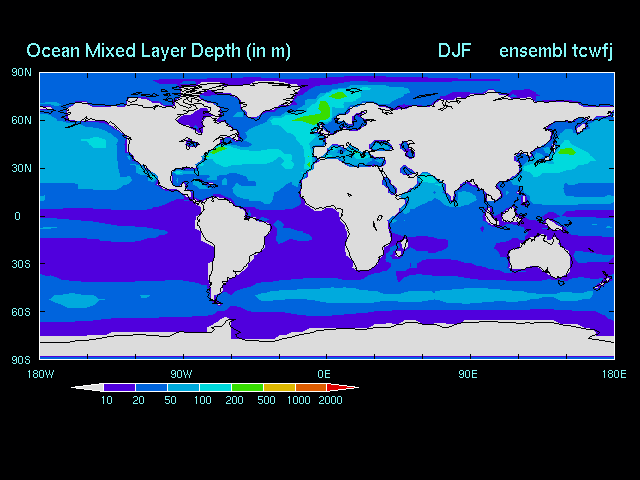This screenshot has height=480, width=640.
Task: Click the '0' equator latitude label
Action: coord(17,216)
